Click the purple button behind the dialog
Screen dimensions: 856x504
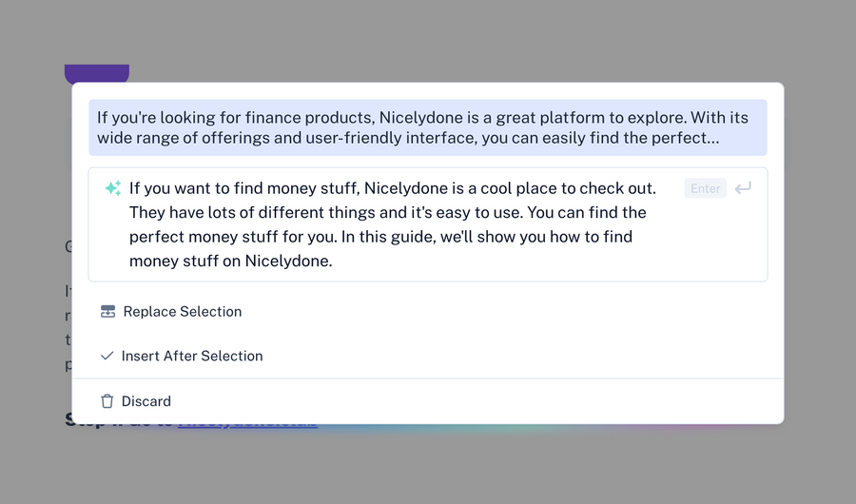point(96,73)
